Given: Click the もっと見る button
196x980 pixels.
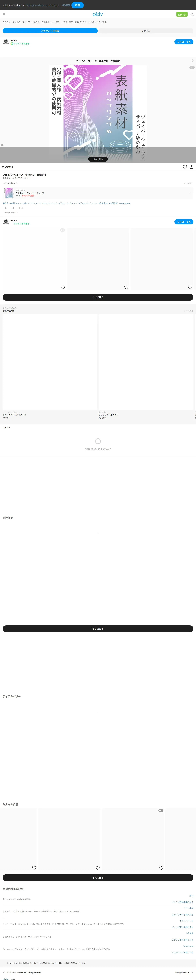Looking at the screenshot, I should 98,629.
